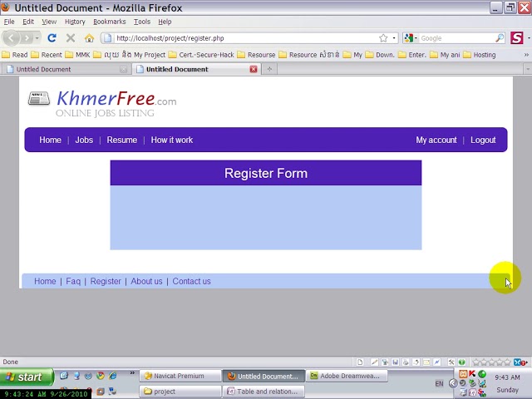Viewport: 532px width, 399px height.
Task: Open Google Chrome from quick launch
Action: [101, 376]
